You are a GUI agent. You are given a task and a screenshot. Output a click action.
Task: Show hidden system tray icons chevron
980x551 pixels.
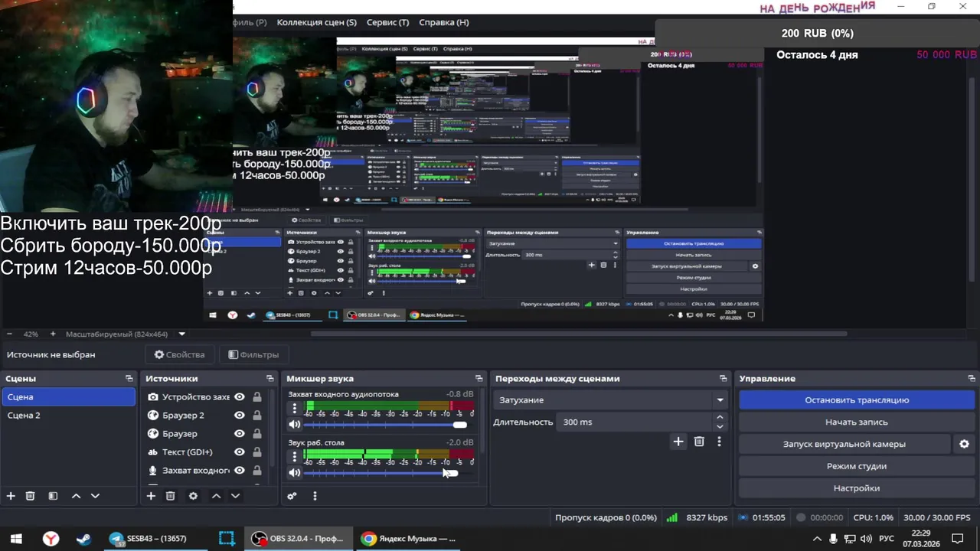click(x=816, y=539)
